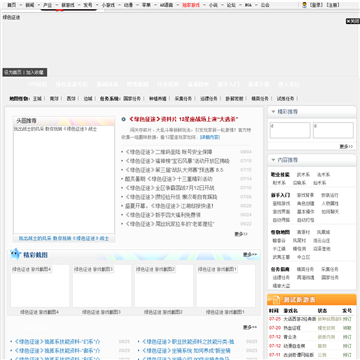360x360 pixels.
Task: Open 基本操作 under 新手入门
Action: (x=305, y=212)
